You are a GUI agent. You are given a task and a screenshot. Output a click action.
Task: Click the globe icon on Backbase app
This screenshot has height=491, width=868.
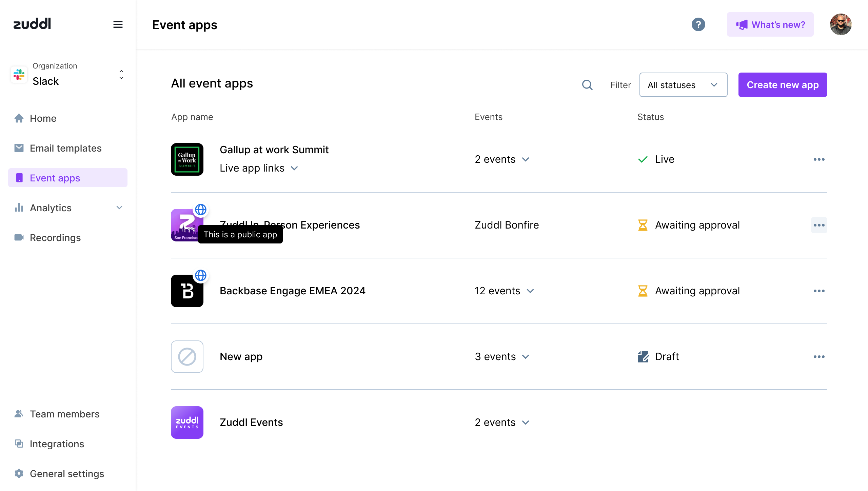coord(201,275)
